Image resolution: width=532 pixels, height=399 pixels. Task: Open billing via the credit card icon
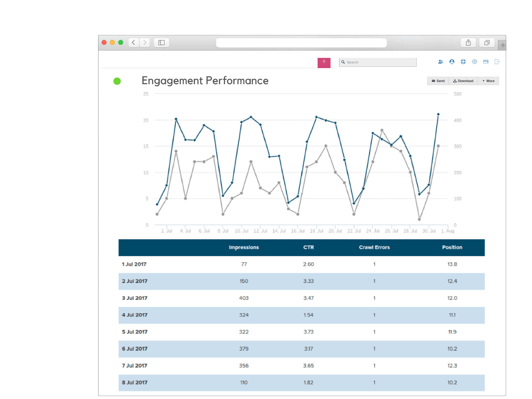tap(486, 61)
